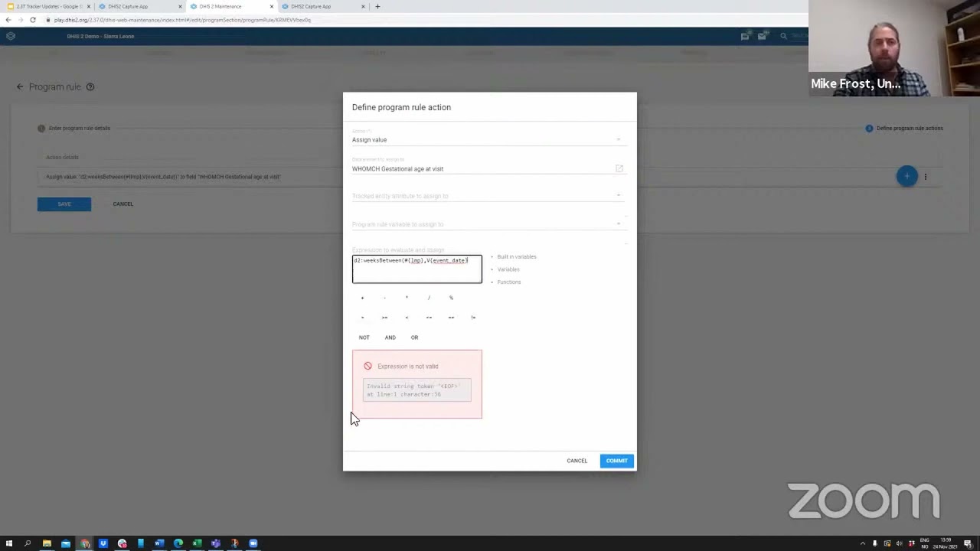Select the error detail message box
The height and width of the screenshot is (551, 980).
[x=417, y=390]
